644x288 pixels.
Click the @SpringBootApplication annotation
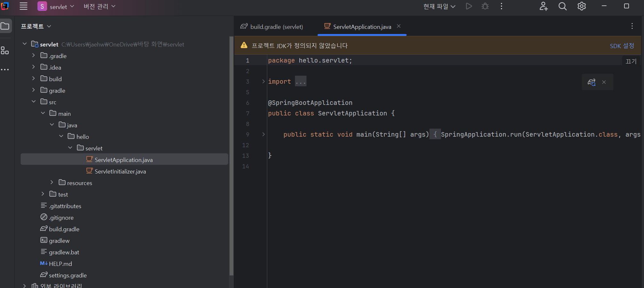(310, 103)
